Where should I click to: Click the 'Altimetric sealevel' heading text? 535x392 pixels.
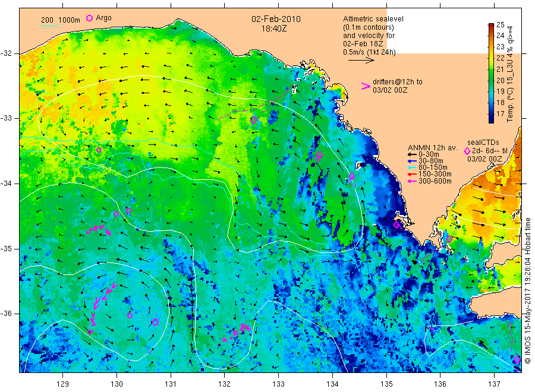click(x=373, y=19)
